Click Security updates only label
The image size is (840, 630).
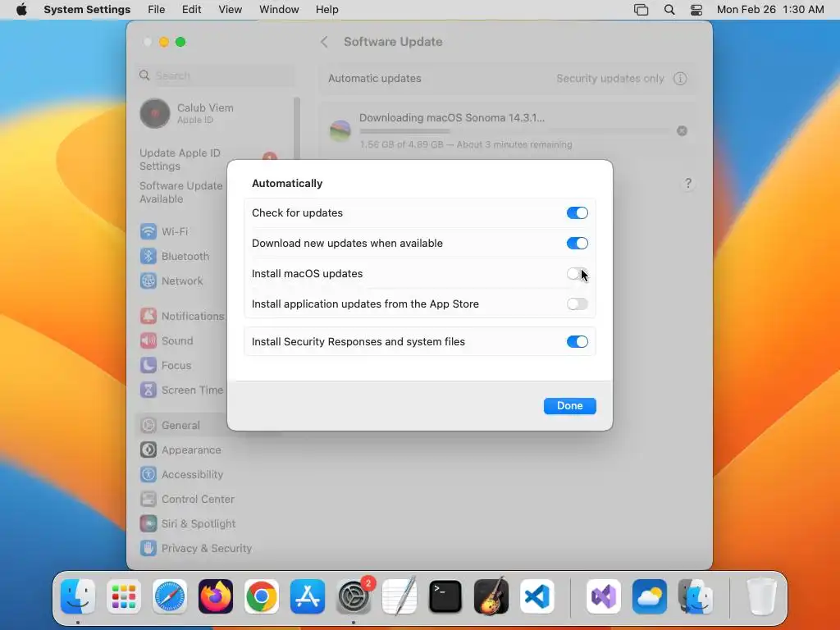click(x=610, y=79)
